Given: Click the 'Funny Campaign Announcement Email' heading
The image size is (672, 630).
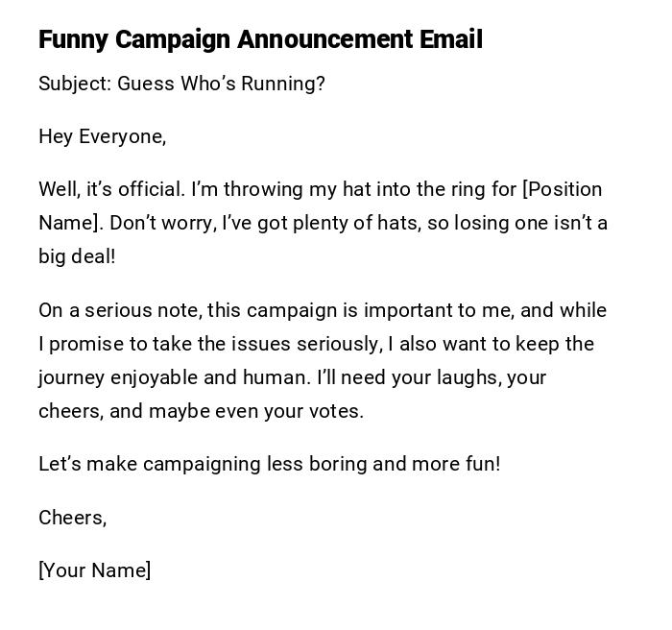Looking at the screenshot, I should [260, 39].
